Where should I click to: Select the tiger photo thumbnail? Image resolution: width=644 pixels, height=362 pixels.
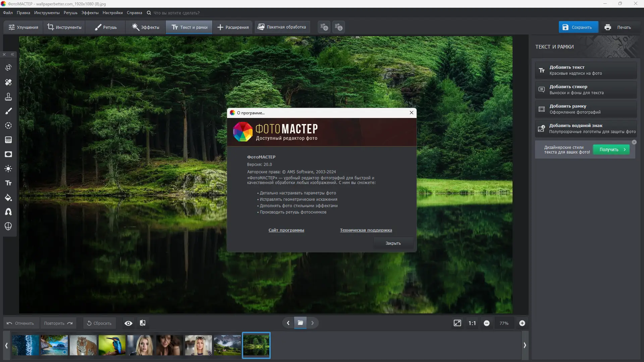click(x=83, y=345)
